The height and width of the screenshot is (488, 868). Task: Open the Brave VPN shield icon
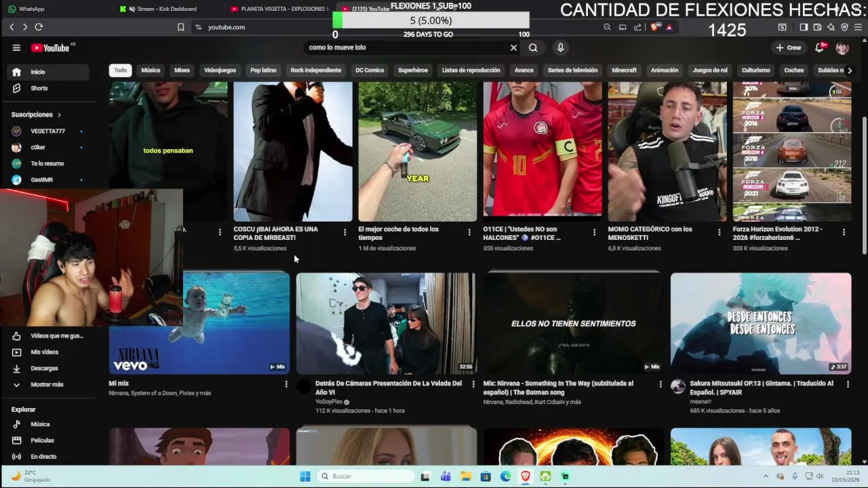pos(844,27)
